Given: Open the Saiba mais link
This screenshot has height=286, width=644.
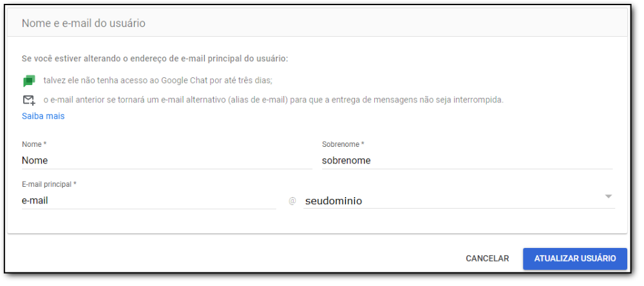Looking at the screenshot, I should [x=43, y=117].
